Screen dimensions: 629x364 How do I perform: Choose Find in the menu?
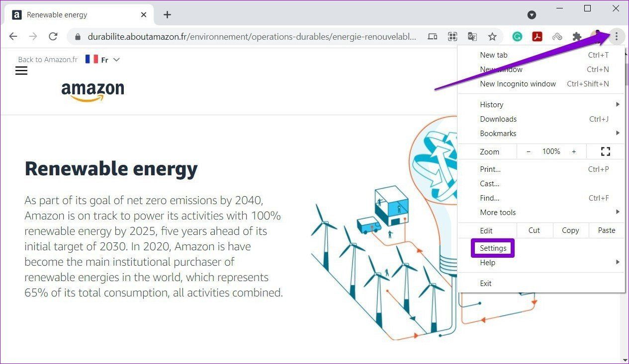click(x=541, y=198)
